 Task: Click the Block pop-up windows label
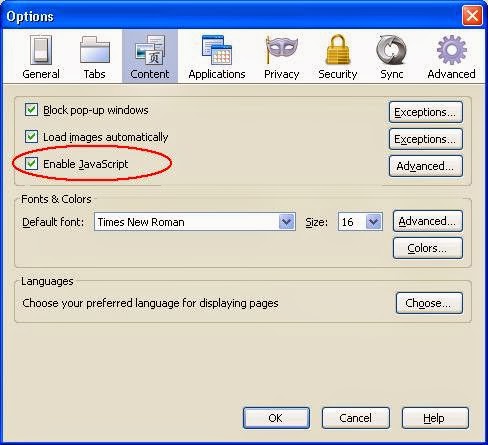point(96,110)
